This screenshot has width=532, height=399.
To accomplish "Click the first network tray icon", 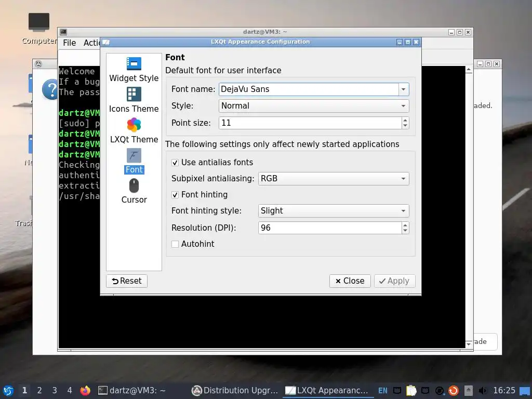I will [x=397, y=391].
